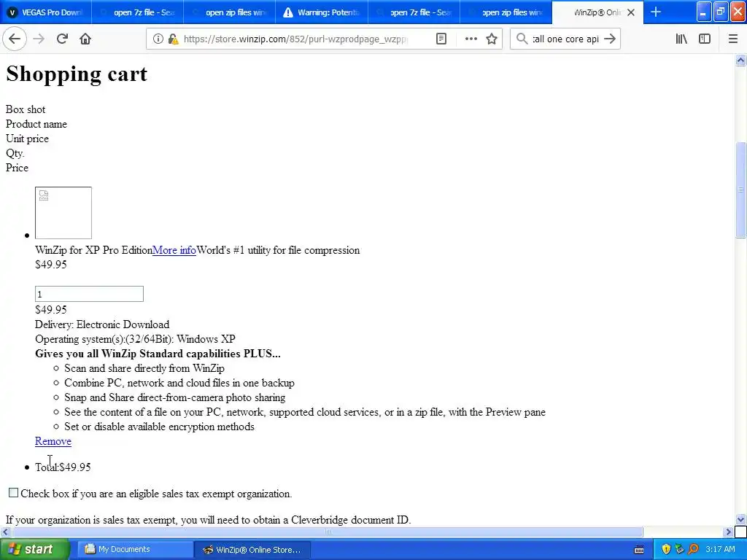747x560 pixels.
Task: Show the Firefox sidebars
Action: (705, 39)
